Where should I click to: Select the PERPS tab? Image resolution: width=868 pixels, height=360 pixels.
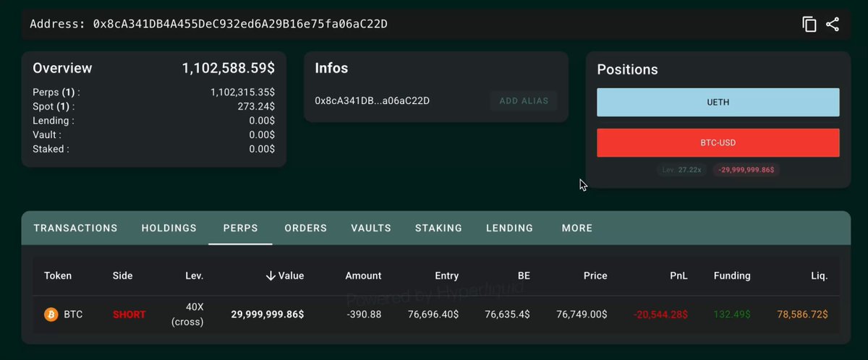coord(240,228)
